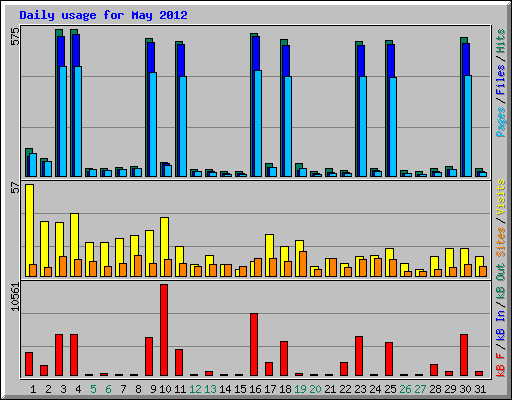Click the cyan pages bar for day 16

pos(258,123)
